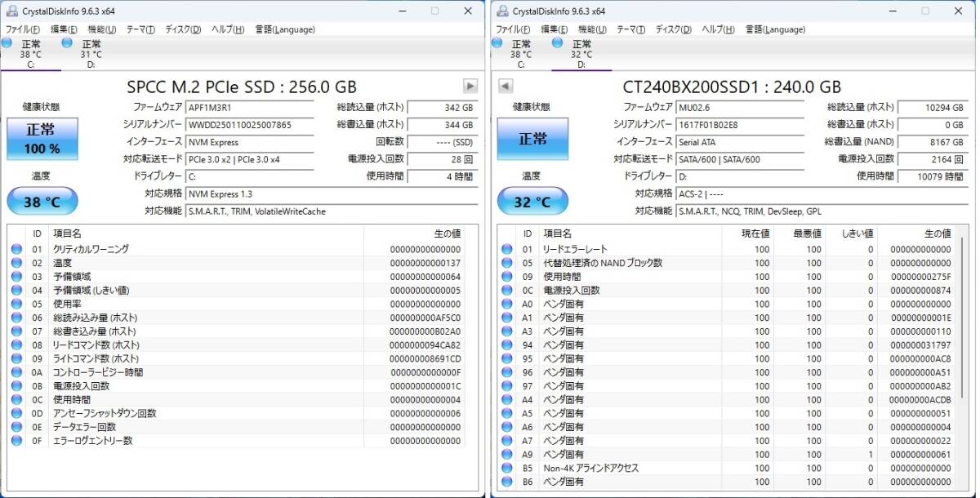
Task: Click the 38 °C temperature button
Action: pos(42,201)
